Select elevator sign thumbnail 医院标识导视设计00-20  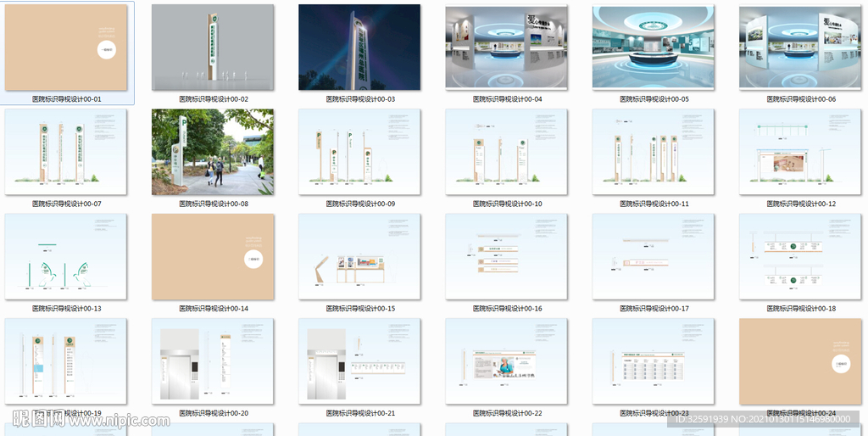(213, 362)
